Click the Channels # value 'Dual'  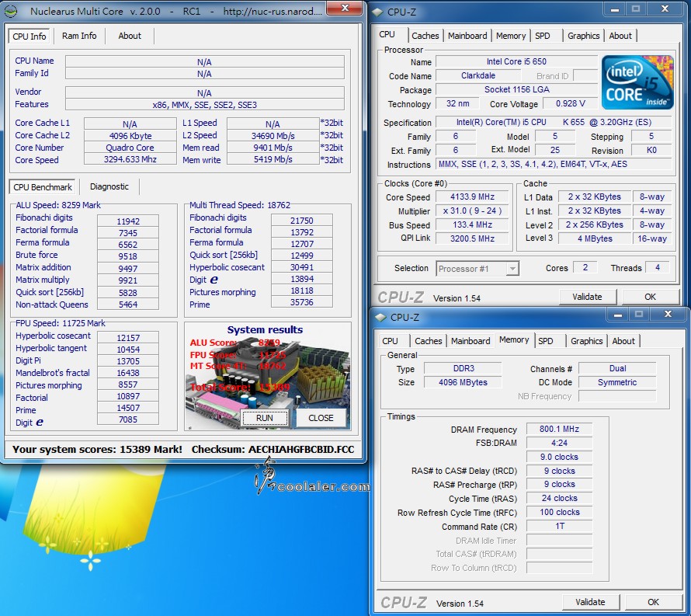(x=617, y=368)
